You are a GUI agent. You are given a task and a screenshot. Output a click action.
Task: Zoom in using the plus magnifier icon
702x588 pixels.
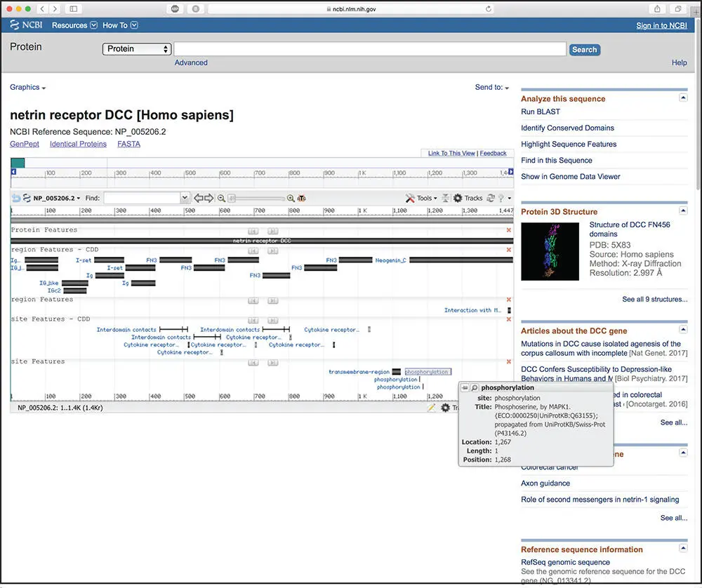(291, 199)
